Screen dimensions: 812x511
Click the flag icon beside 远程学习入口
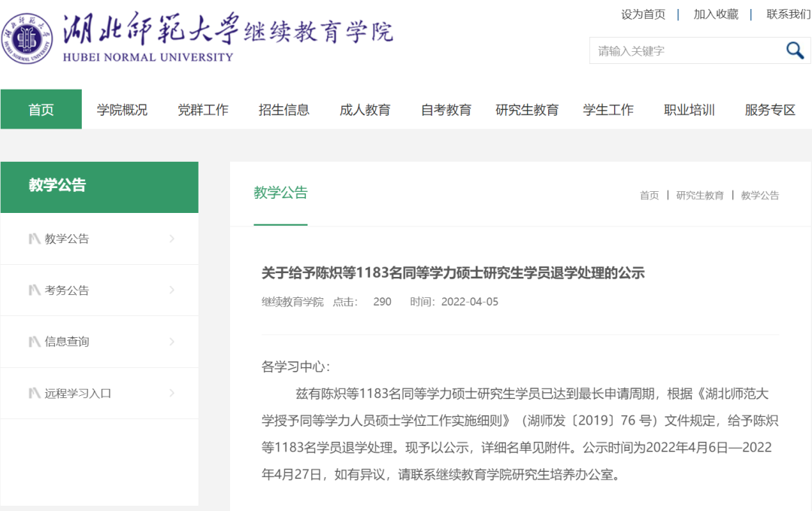(x=34, y=394)
